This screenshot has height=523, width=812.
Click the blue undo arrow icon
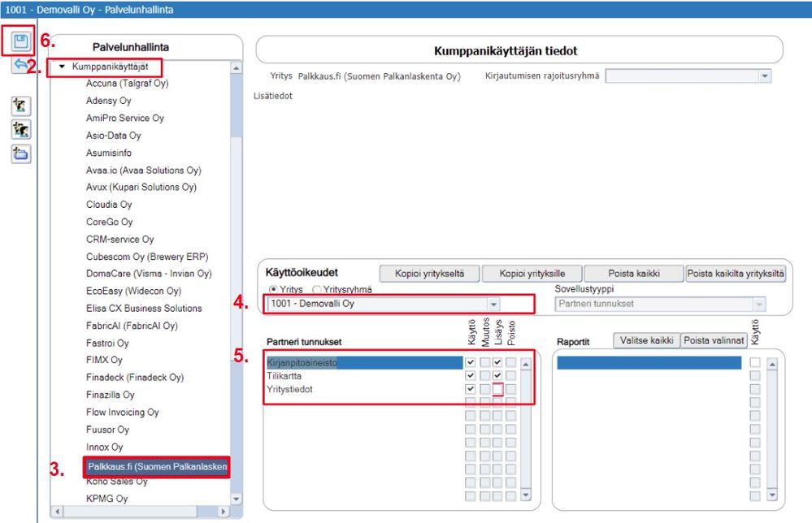pyautogui.click(x=20, y=65)
